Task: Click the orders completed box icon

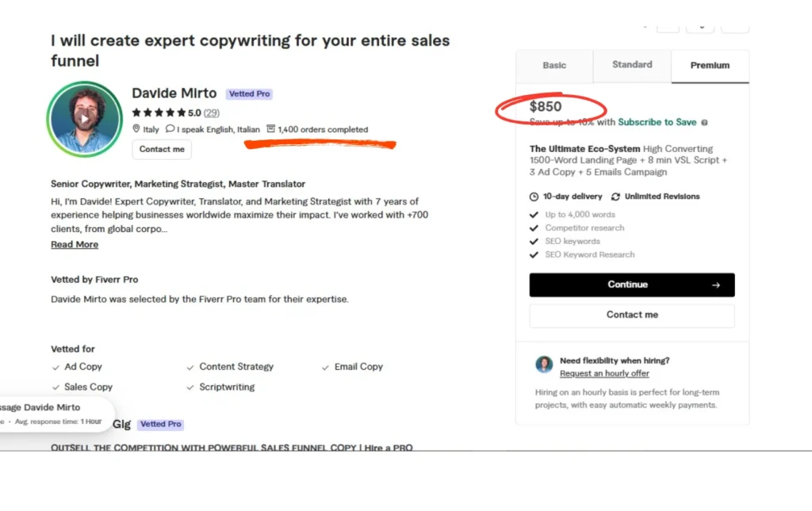Action: [x=270, y=129]
